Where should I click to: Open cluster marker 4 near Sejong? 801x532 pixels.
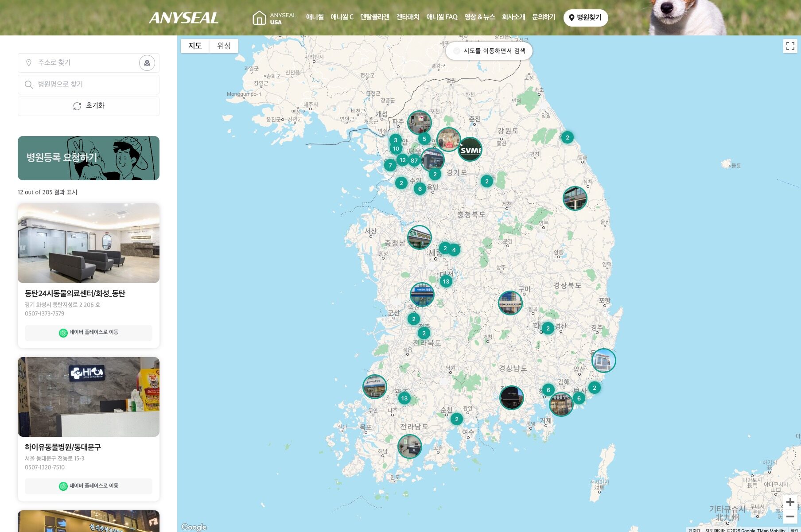tap(454, 250)
